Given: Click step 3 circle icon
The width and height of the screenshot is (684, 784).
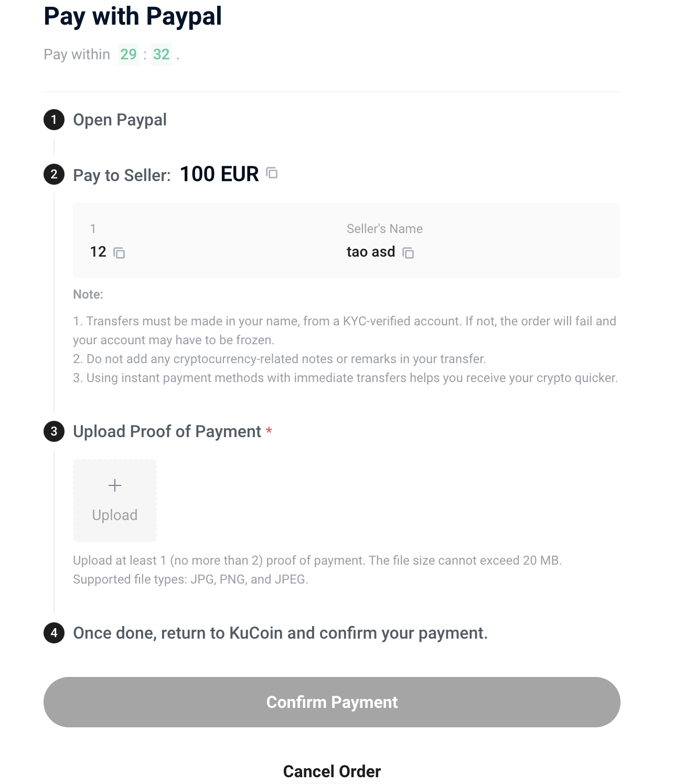Looking at the screenshot, I should pos(54,431).
